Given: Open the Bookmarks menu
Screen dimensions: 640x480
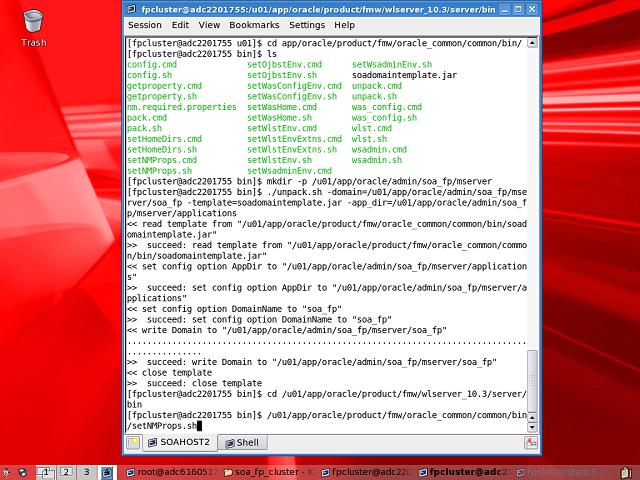Looking at the screenshot, I should (254, 25).
